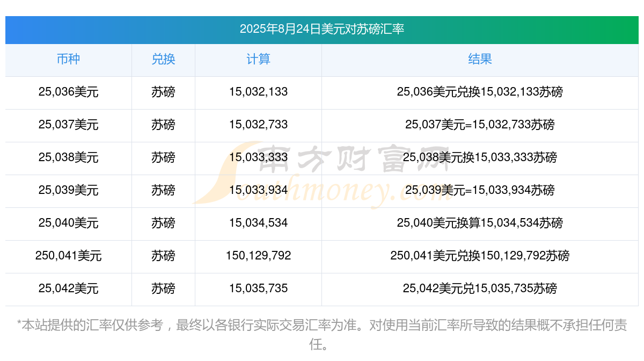Select the calculated value 15,033,934
This screenshot has width=644, height=361.
258,190
